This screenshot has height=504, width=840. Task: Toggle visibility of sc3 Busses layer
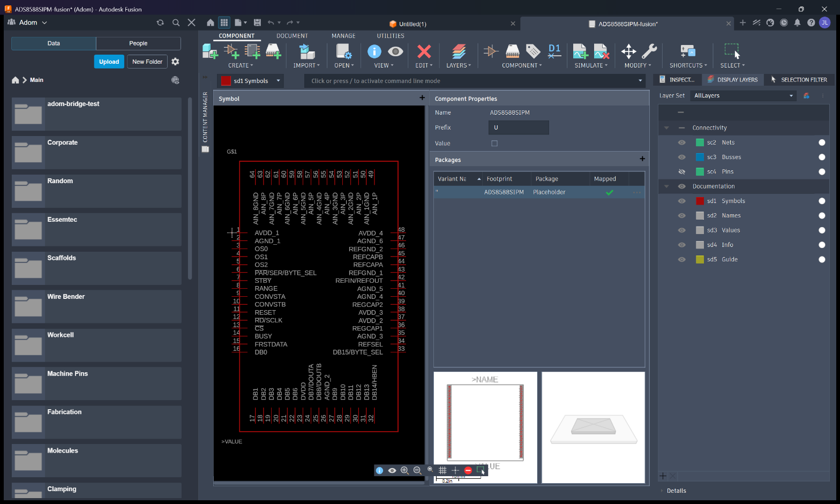click(681, 157)
